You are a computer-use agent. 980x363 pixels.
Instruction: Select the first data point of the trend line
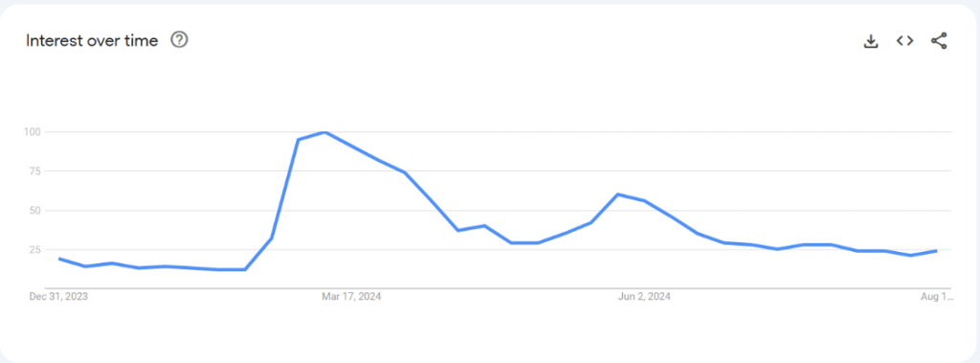[x=59, y=259]
